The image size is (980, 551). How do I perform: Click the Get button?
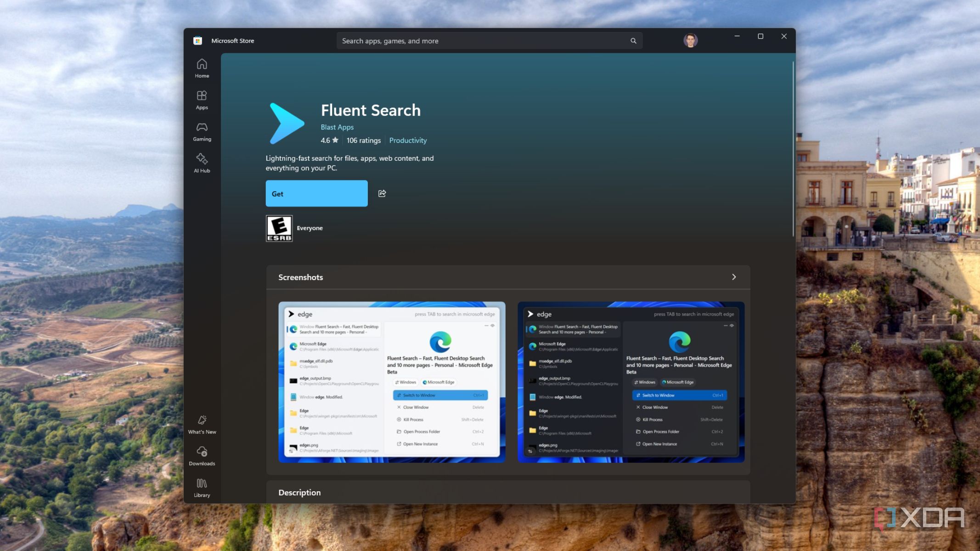click(x=316, y=193)
